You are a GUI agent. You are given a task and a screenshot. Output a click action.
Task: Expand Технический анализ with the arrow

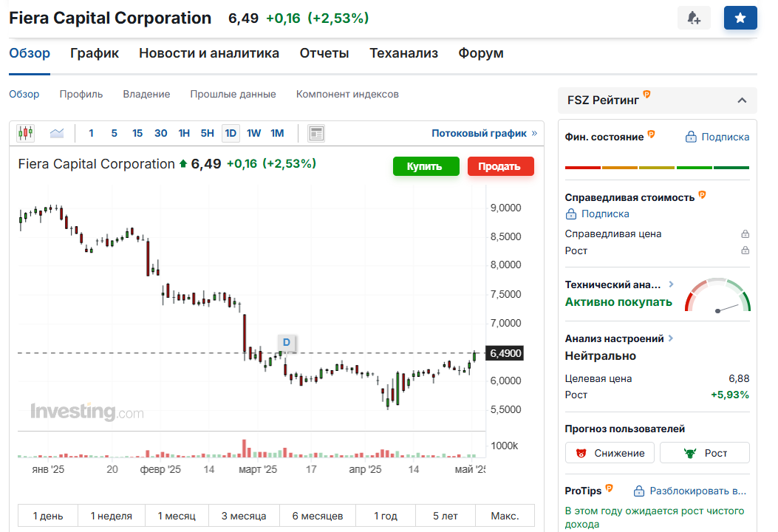tap(671, 284)
